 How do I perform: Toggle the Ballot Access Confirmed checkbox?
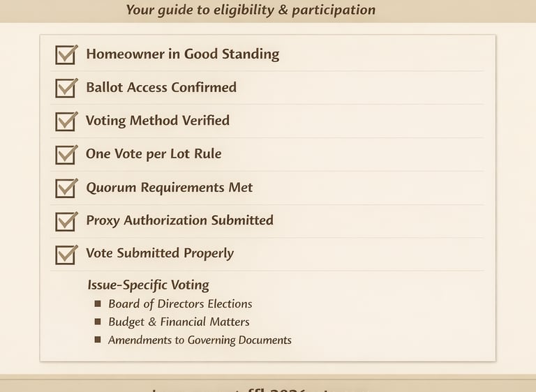66,88
